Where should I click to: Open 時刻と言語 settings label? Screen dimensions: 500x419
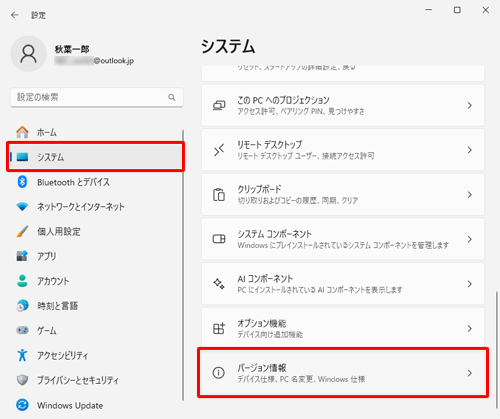(x=57, y=306)
